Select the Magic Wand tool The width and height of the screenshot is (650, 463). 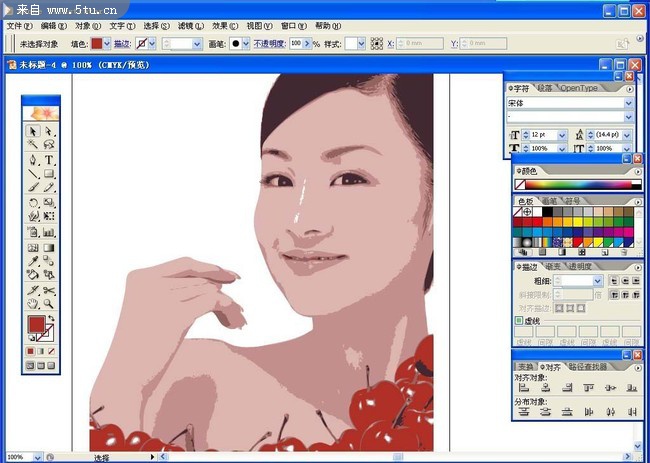[x=33, y=145]
